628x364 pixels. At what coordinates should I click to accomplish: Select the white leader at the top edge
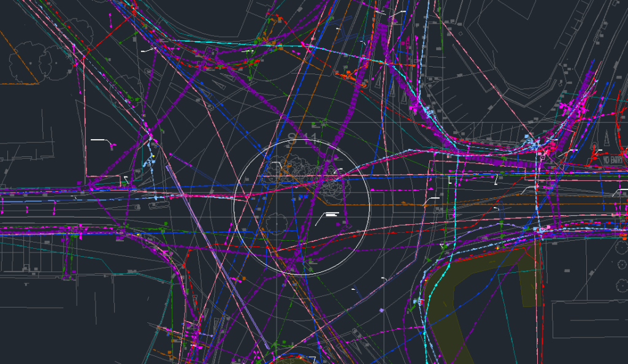[x=397, y=12]
